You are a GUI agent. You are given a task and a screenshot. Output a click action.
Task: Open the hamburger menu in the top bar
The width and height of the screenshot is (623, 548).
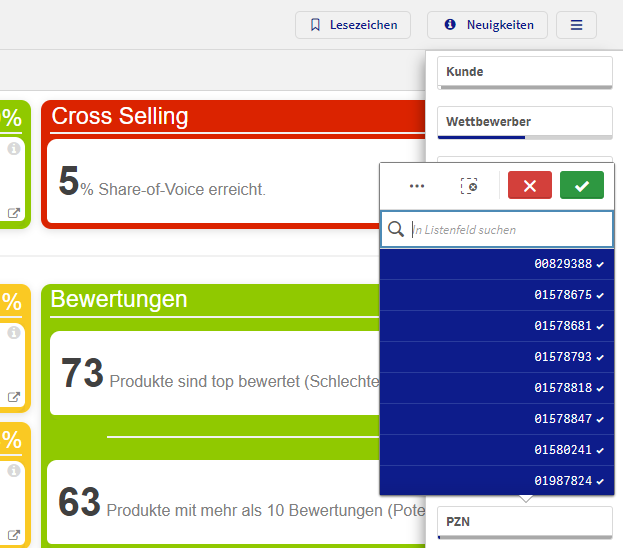click(x=576, y=25)
